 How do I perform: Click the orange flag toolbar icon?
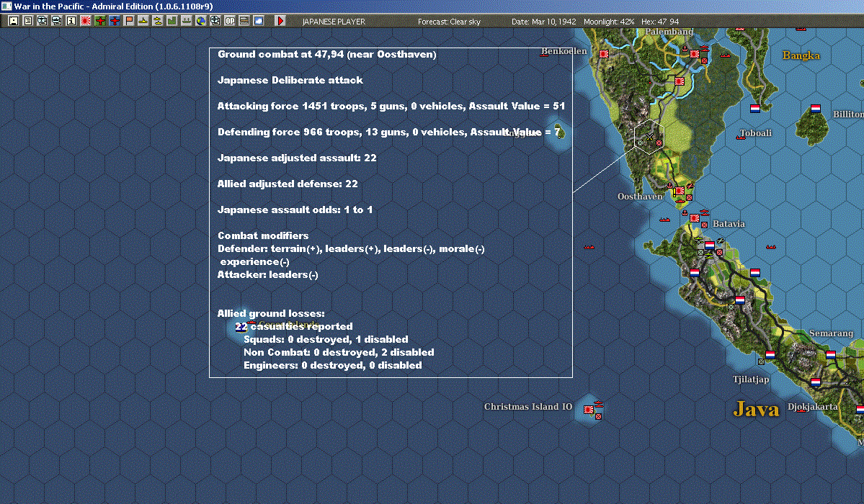click(129, 21)
